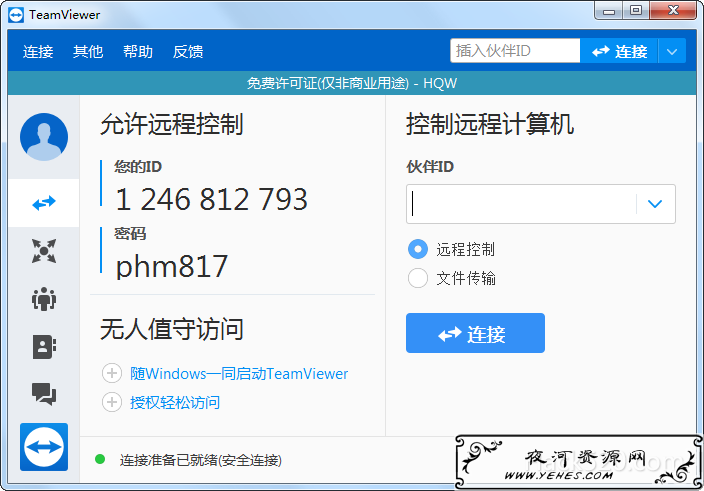Open the chat sidebar icon
Screen dimensions: 704x491
coord(44,394)
